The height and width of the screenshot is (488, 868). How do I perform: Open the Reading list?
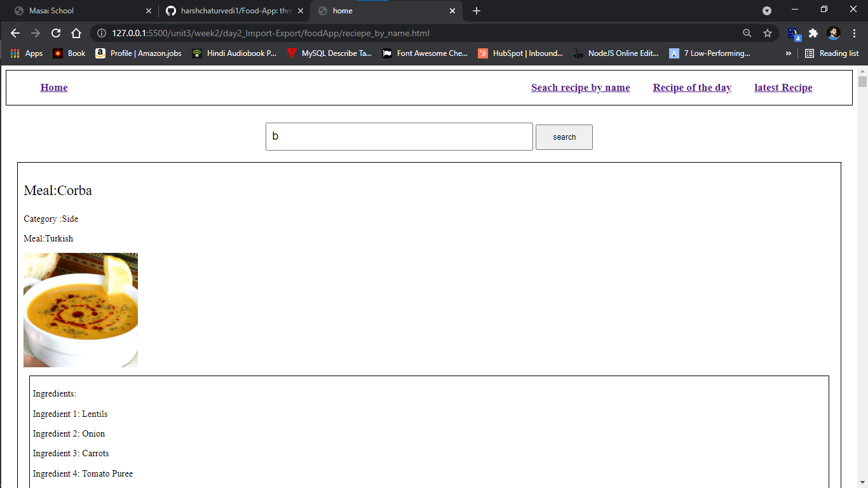[x=832, y=53]
